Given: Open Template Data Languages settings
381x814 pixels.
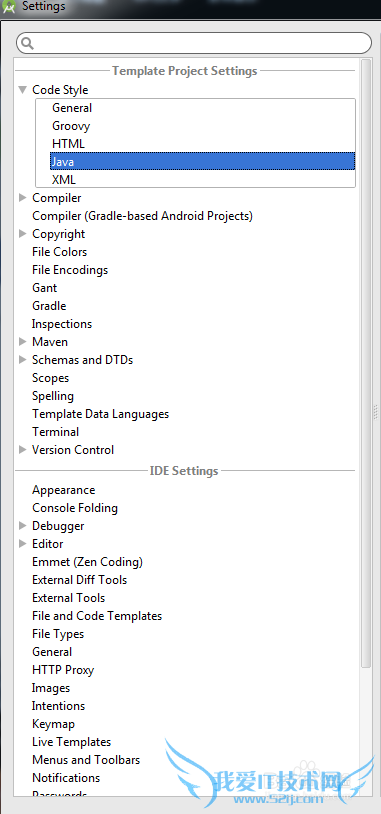Looking at the screenshot, I should [x=101, y=414].
